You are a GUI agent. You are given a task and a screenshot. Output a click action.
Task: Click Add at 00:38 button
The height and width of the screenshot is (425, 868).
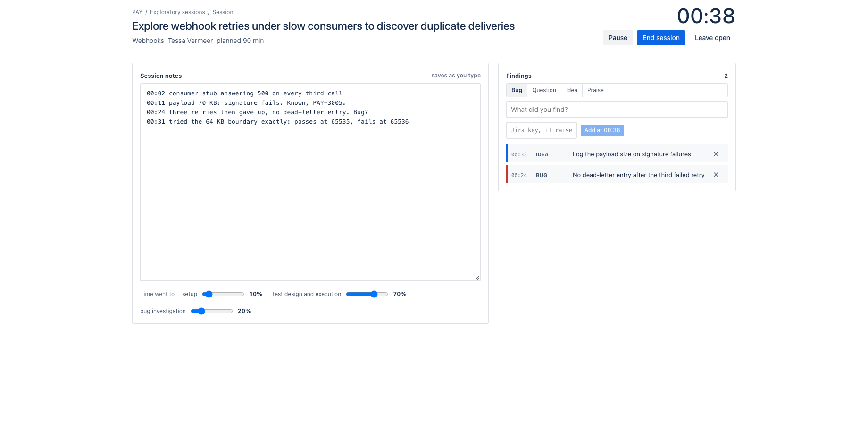(x=602, y=130)
